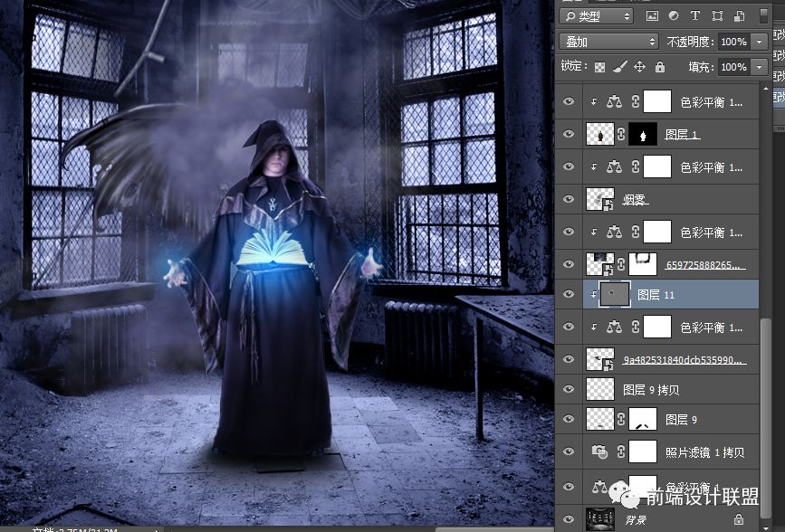
Task: Hide the 照片滤镜 1 拷贝 layer
Action: pos(569,451)
